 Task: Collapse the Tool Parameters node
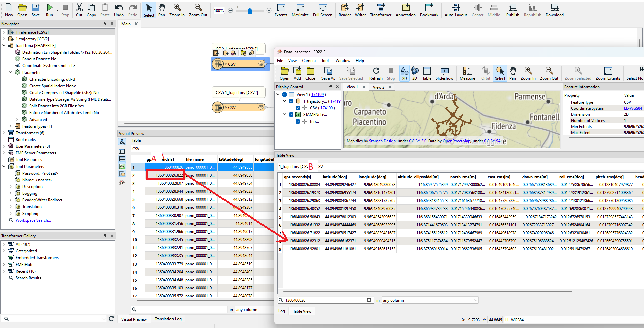4,167
